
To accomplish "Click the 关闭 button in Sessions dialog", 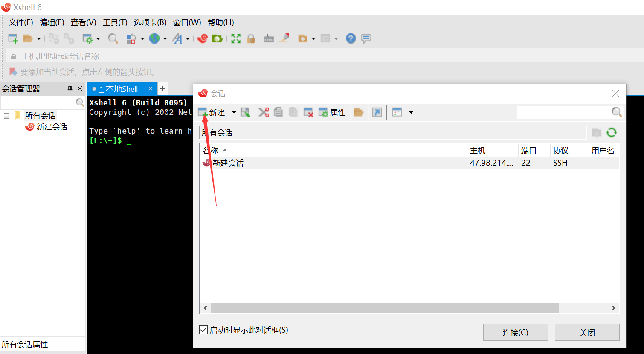I will pyautogui.click(x=587, y=332).
